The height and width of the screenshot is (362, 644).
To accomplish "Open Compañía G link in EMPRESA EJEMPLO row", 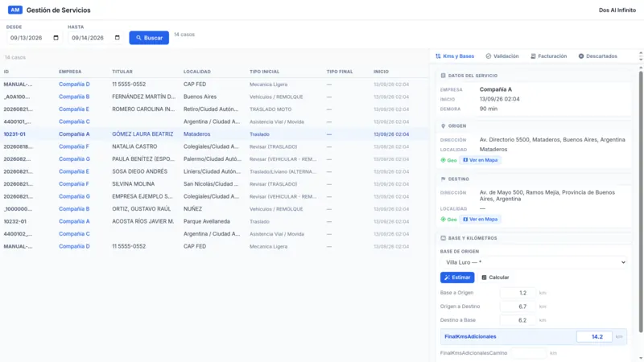I will point(74,196).
